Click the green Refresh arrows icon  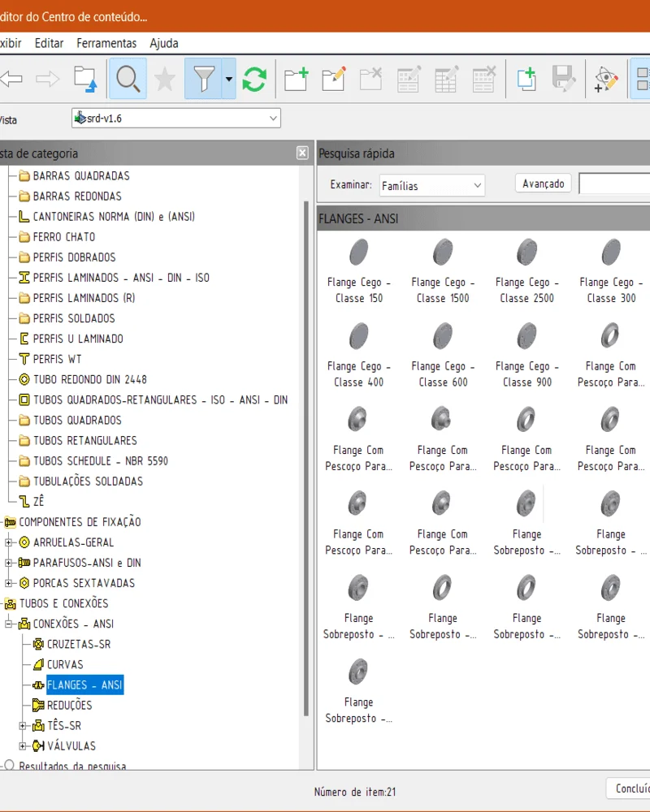click(254, 79)
